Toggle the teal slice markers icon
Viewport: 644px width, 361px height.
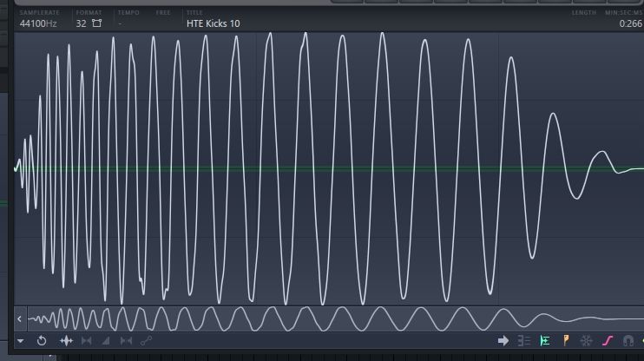coord(545,341)
